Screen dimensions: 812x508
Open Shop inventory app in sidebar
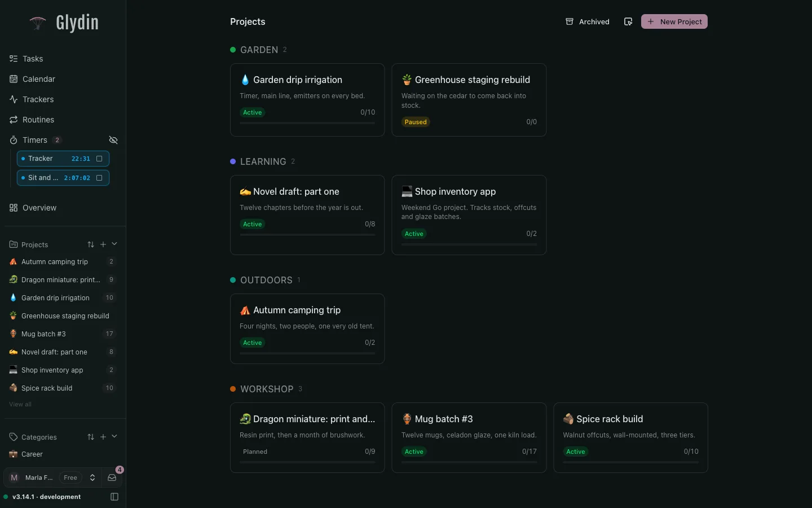[x=63, y=370]
